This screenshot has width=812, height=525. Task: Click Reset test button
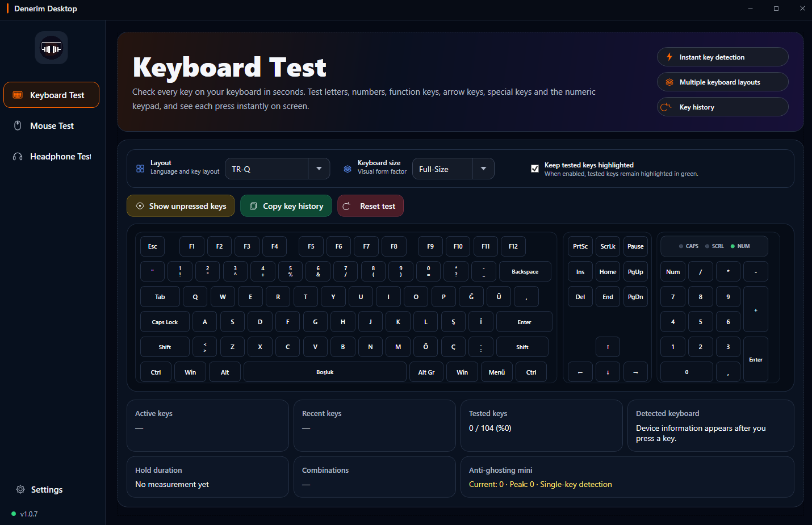[370, 206]
